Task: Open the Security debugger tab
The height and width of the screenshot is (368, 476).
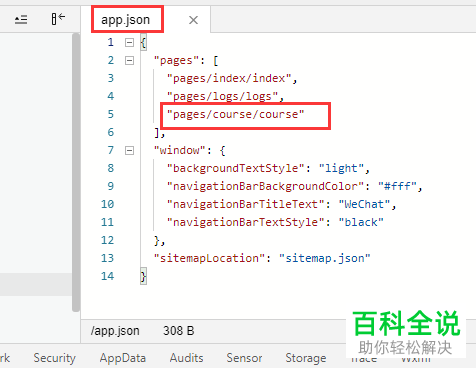Action: [55, 358]
